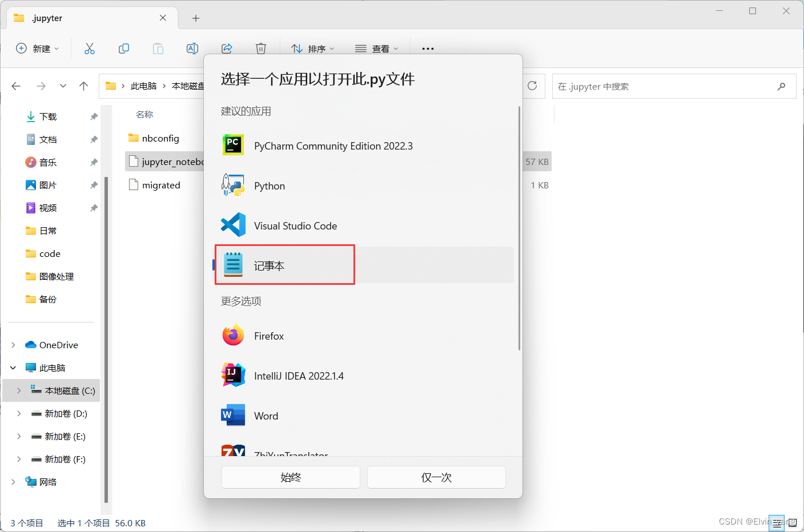Choose Firefox under 更多选项

tap(364, 336)
